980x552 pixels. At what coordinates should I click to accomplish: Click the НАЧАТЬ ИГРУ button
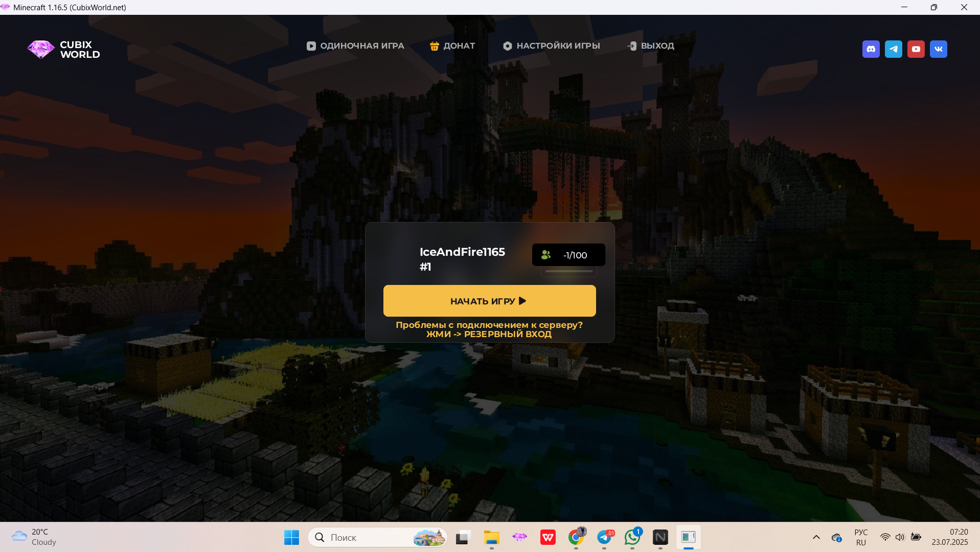point(489,301)
